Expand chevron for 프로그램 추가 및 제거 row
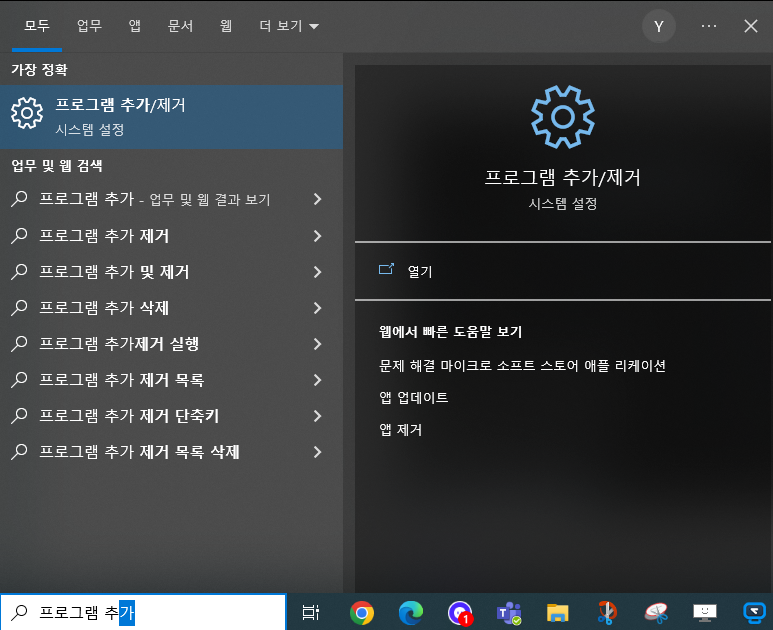 (x=317, y=272)
